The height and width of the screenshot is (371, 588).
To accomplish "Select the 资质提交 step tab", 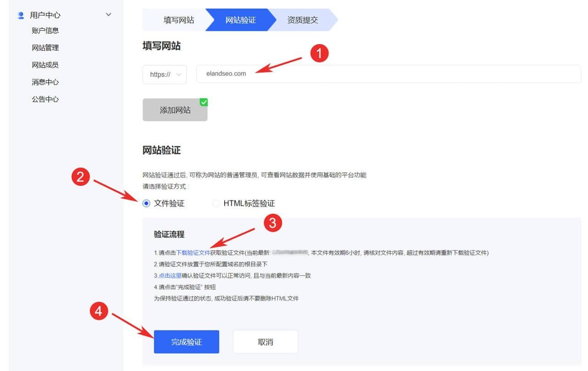I will click(303, 20).
